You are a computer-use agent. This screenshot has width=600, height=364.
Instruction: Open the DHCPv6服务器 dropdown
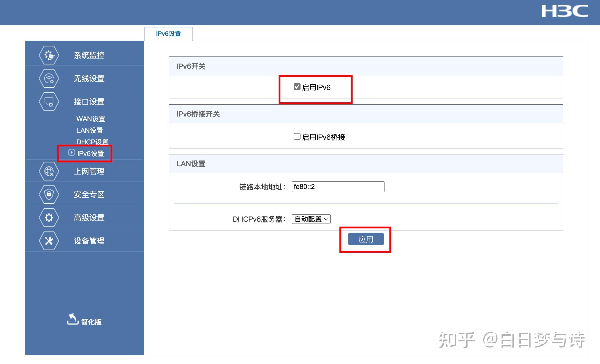click(x=311, y=219)
